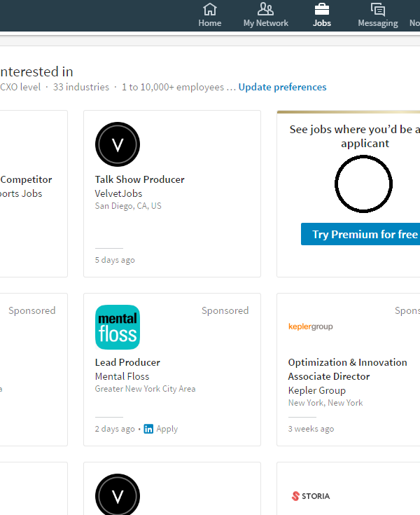This screenshot has width=420, height=515.
Task: Click the Kepler Group logo
Action: [310, 327]
